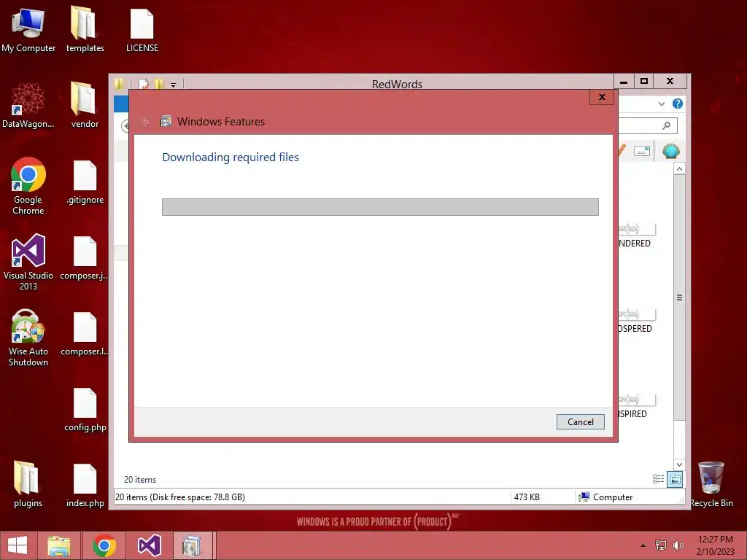747x560 pixels.
Task: Open the DataWagon shortcut icon
Action: [x=28, y=105]
